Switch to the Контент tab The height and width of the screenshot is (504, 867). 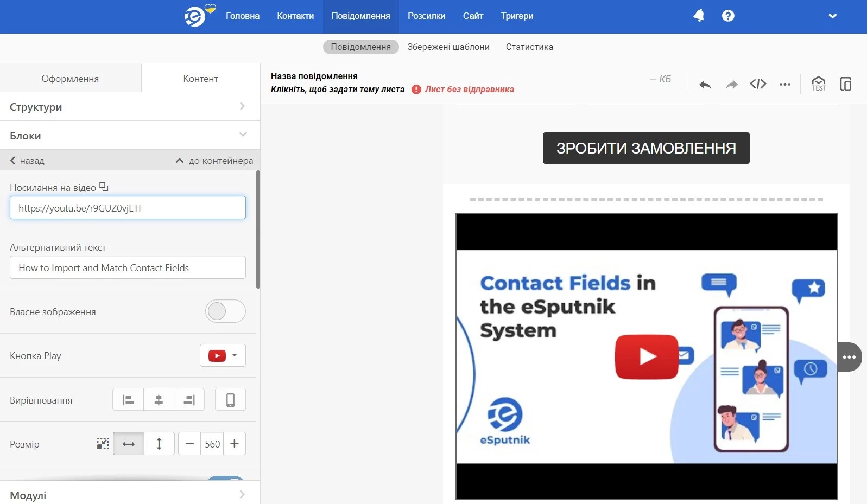(200, 78)
